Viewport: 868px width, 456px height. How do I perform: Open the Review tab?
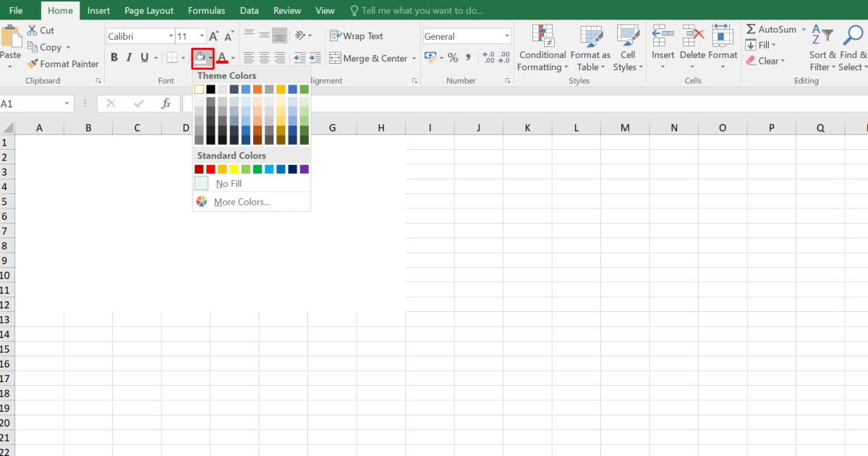(x=286, y=10)
